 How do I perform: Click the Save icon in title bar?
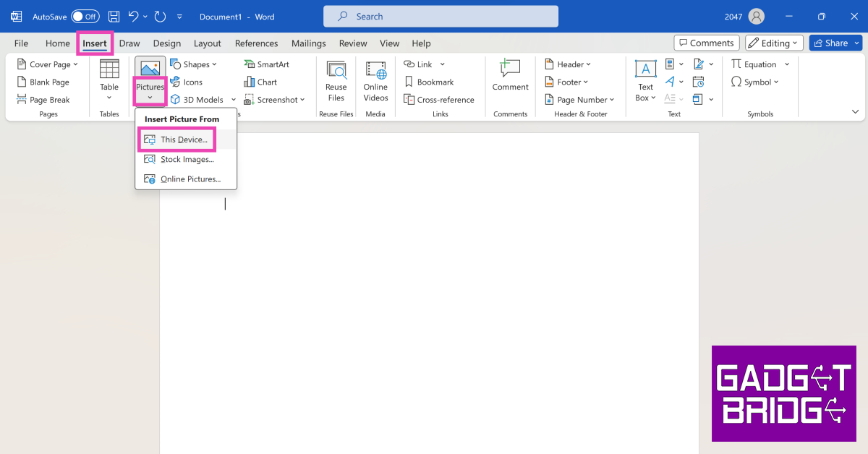pyautogui.click(x=114, y=17)
